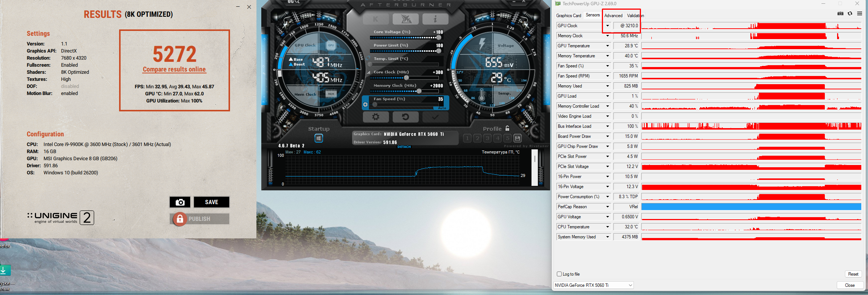The width and height of the screenshot is (868, 295).
Task: Select Afterburner profile slot 2
Action: pyautogui.click(x=478, y=138)
